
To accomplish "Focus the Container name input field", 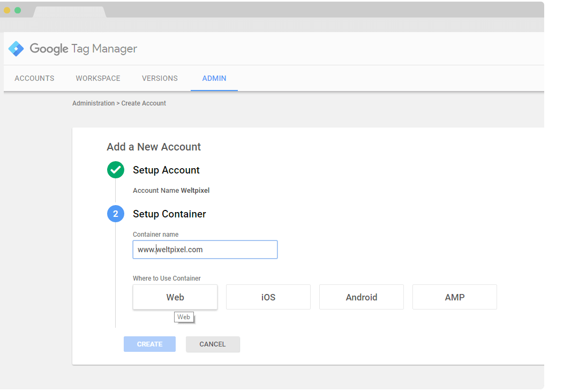I will (x=205, y=250).
